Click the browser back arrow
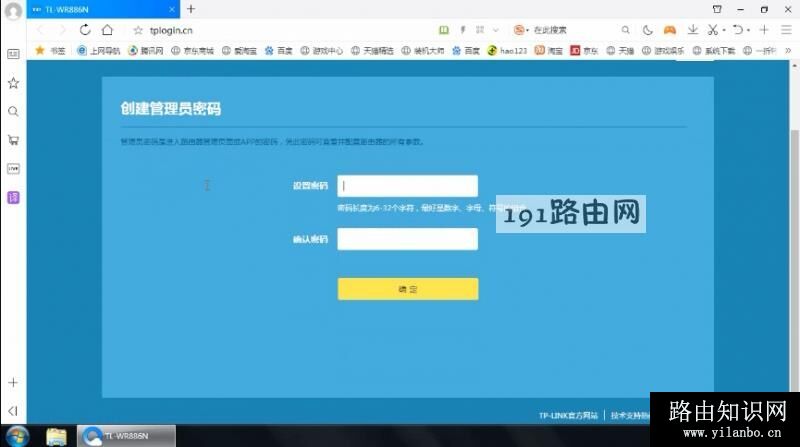Viewport: 800px width, 447px height. point(40,30)
